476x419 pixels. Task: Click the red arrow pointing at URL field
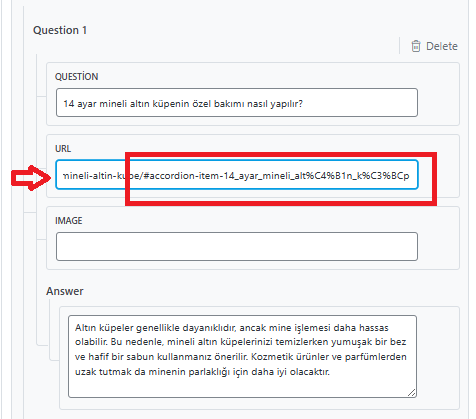pyautogui.click(x=31, y=178)
